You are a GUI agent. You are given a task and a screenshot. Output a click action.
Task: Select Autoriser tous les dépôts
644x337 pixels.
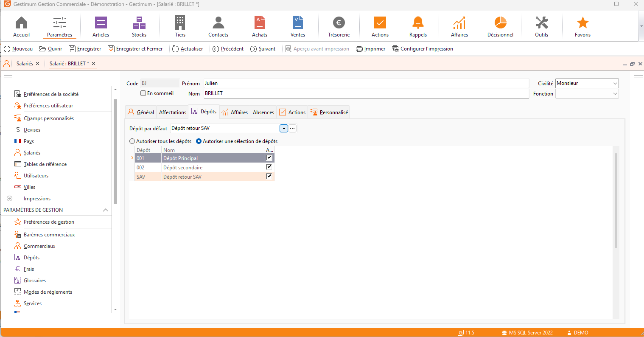coord(132,141)
